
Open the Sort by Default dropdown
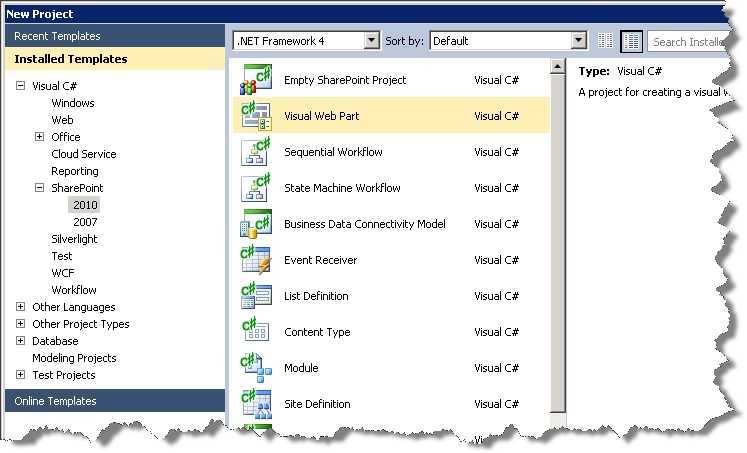(578, 41)
